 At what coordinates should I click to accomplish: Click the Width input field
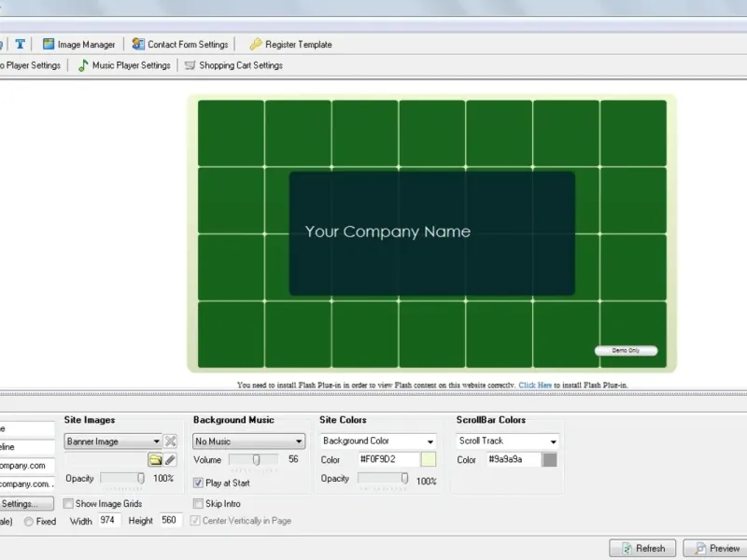109,521
